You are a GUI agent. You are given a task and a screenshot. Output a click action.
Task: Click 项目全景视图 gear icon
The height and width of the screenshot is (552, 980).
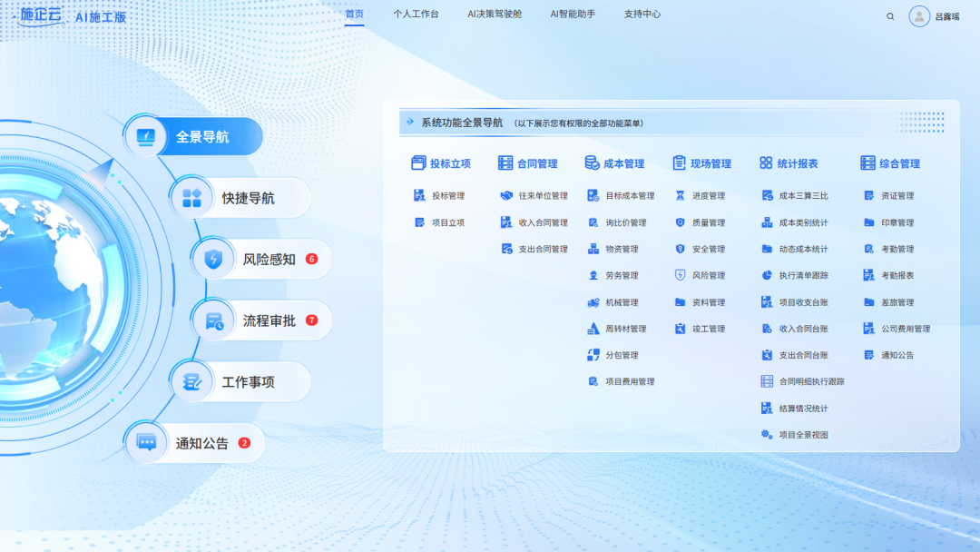(767, 435)
